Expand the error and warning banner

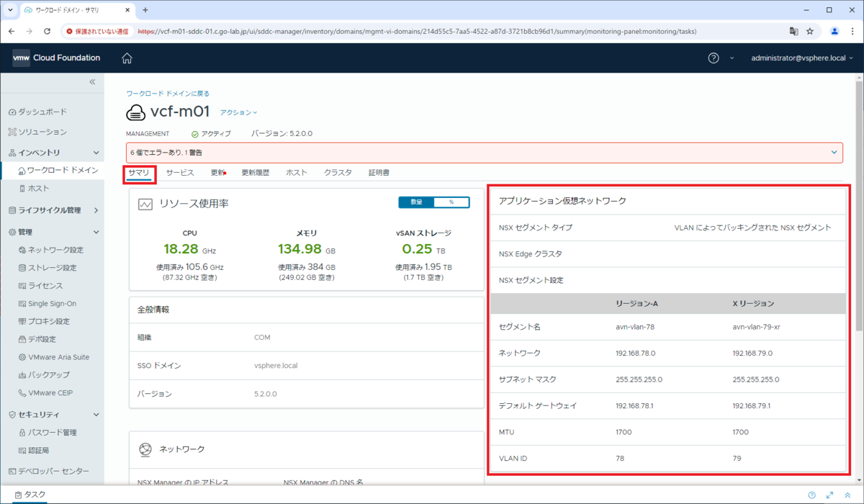pos(834,153)
